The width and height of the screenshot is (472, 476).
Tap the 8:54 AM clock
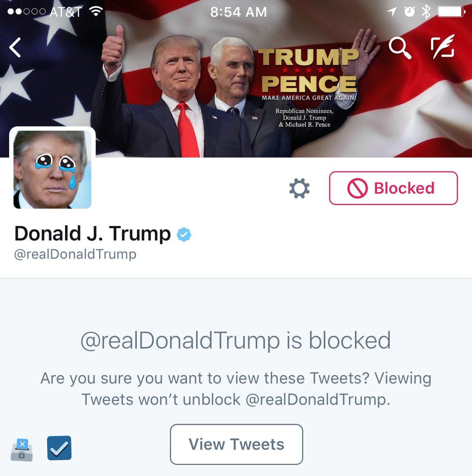click(x=238, y=12)
